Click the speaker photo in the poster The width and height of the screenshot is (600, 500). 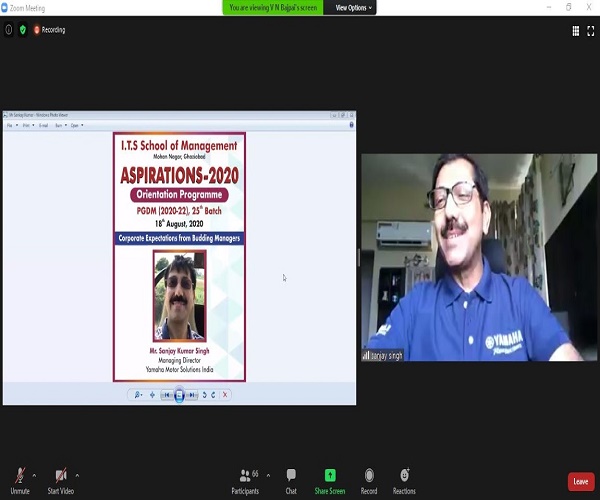[x=179, y=296]
